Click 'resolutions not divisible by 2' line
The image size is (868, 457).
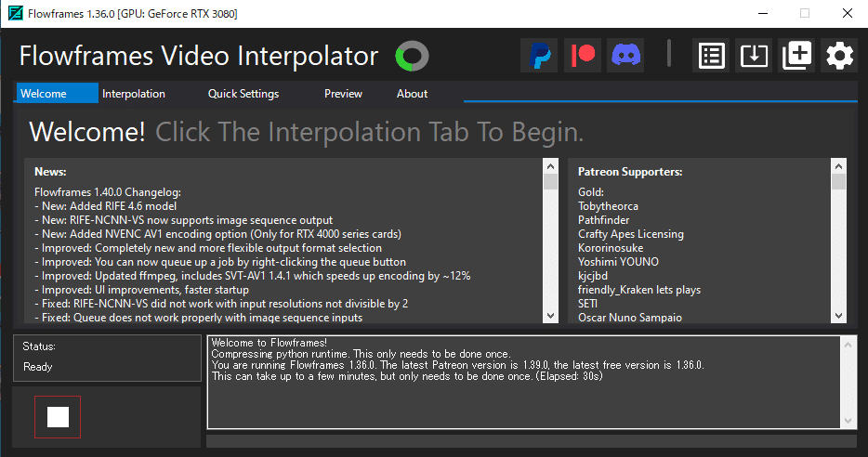point(221,303)
